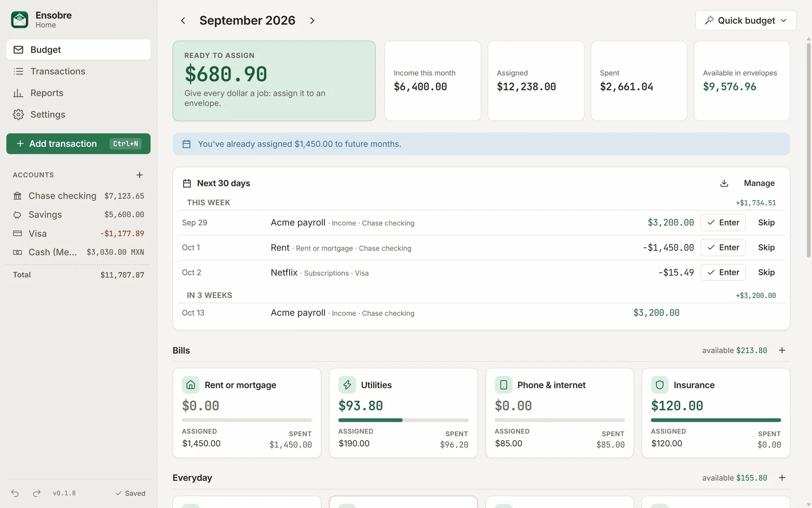Click the Assigned $12,238.00 card
This screenshot has width=812, height=508.
[x=536, y=81]
